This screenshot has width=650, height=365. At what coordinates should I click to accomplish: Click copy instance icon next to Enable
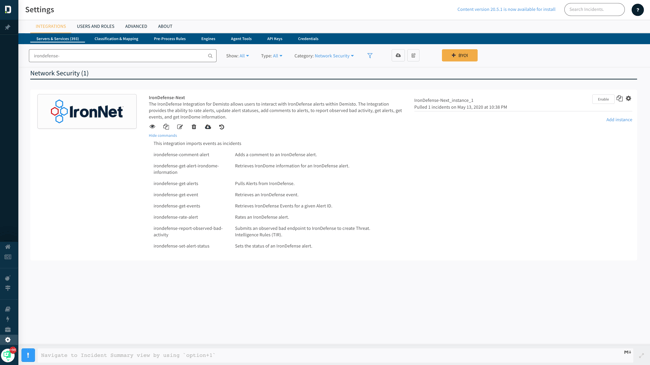[619, 99]
